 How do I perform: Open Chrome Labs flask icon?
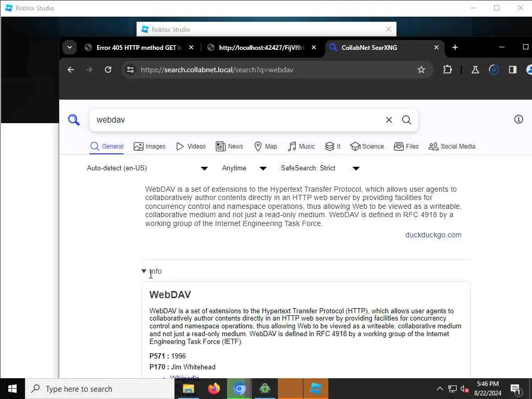(x=475, y=70)
